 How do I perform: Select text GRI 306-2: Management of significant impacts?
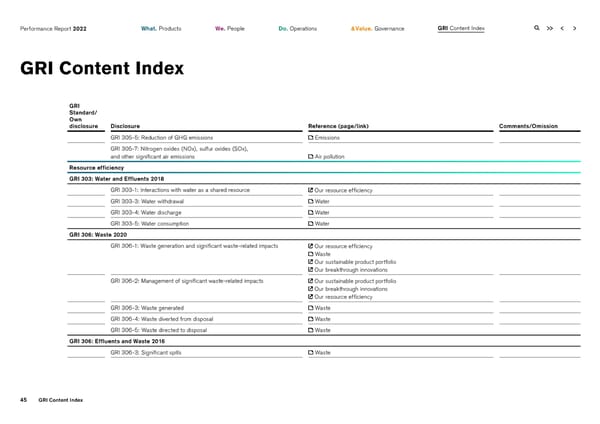[187, 281]
